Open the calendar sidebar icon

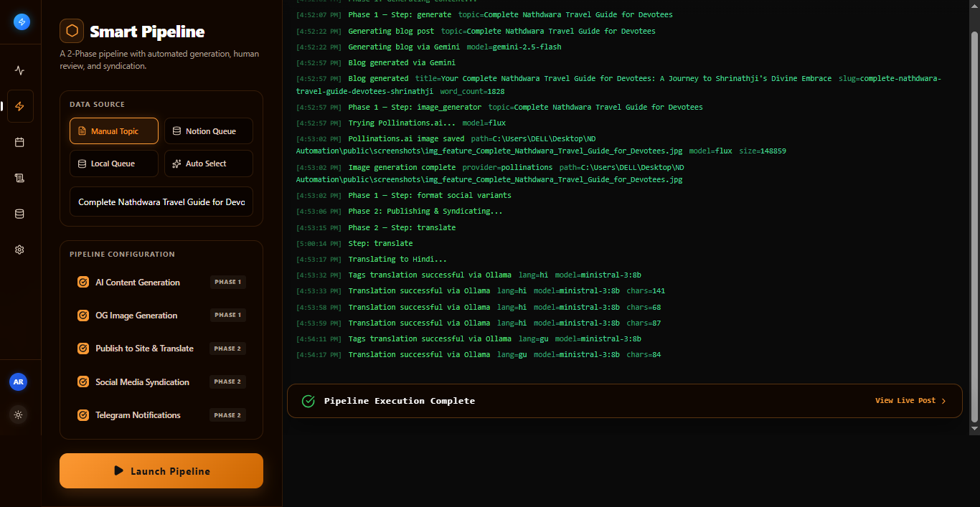(20, 142)
